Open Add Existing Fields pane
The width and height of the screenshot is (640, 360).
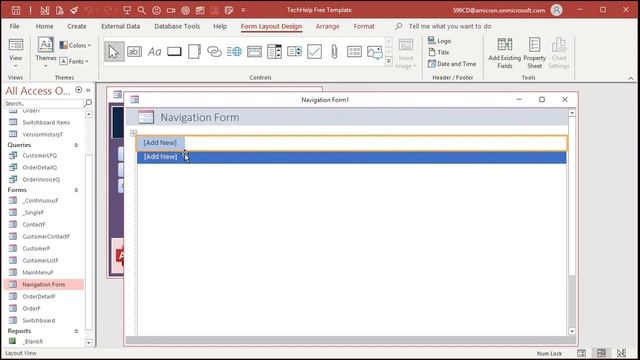tap(505, 53)
